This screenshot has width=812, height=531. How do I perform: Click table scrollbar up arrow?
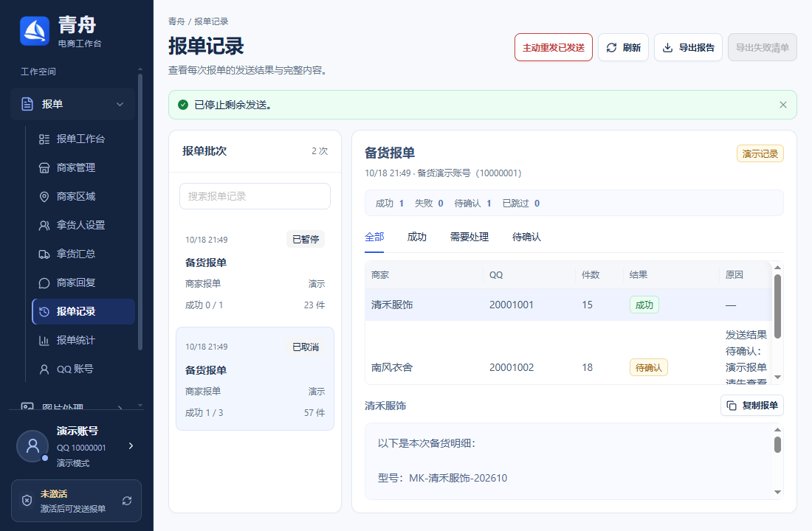(777, 268)
